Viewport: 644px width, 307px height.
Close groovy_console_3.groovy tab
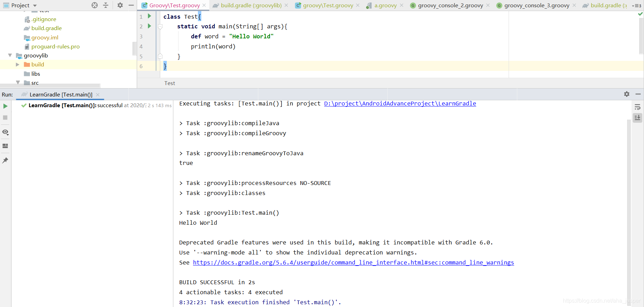tap(574, 5)
